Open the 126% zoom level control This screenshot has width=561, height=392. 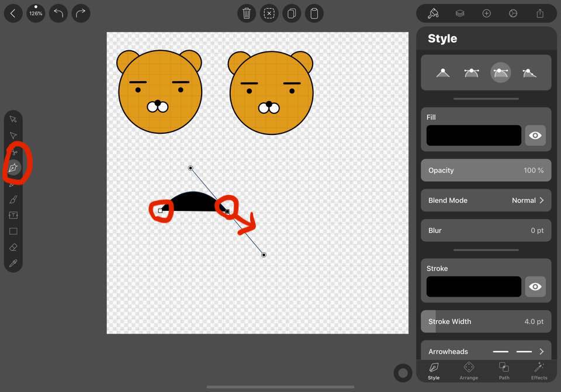[36, 13]
